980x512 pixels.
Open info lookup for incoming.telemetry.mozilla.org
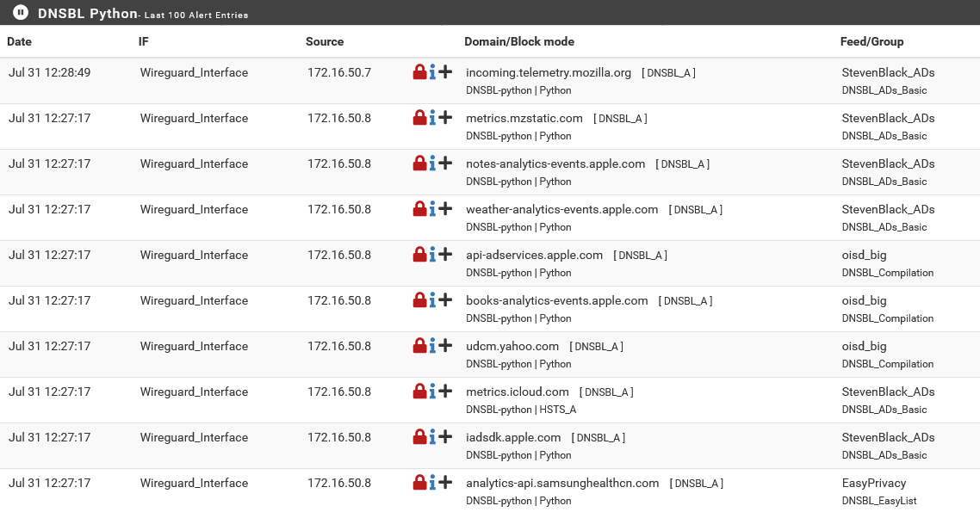[x=432, y=72]
